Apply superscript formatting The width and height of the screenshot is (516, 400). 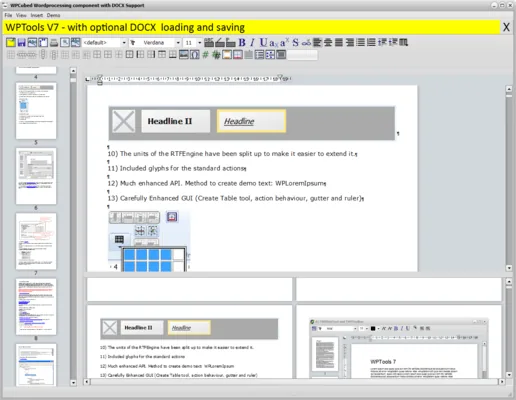[284, 43]
